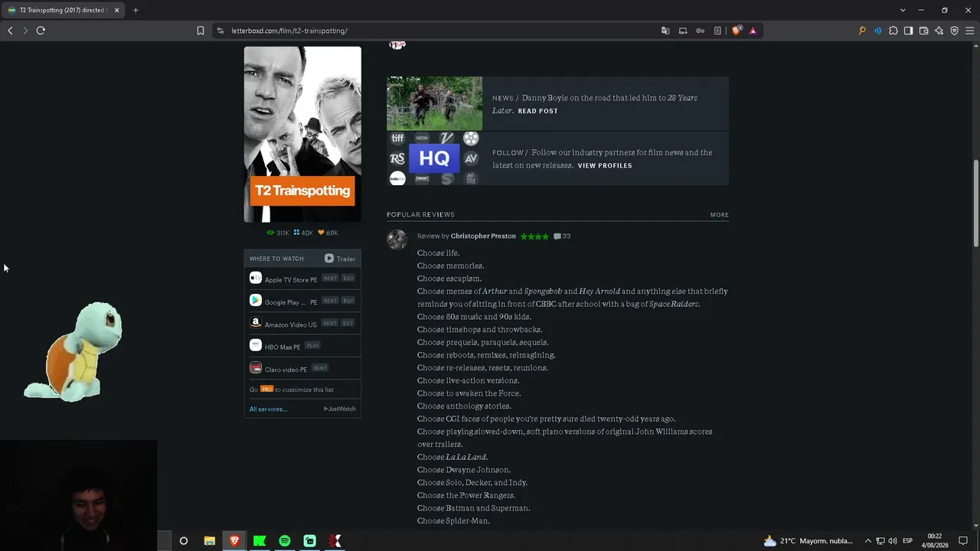
Task: Click Rent for Apple TV Store
Action: click(x=330, y=279)
